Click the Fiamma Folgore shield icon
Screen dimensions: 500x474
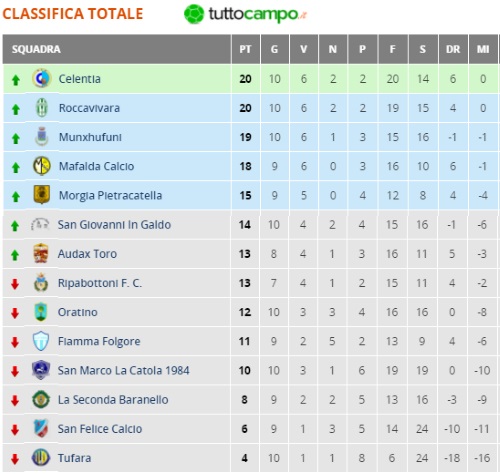pos(41,341)
